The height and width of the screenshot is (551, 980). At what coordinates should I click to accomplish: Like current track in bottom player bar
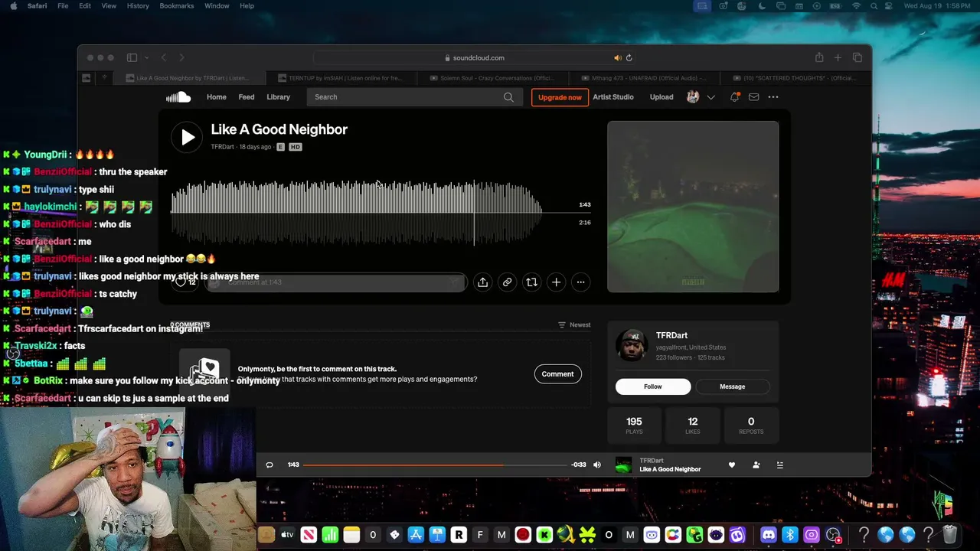[x=732, y=465]
